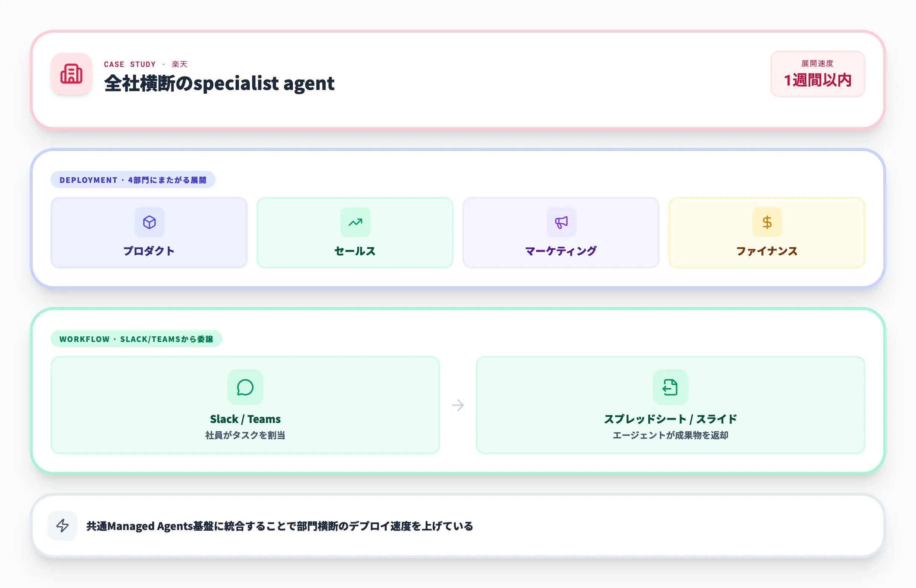Click the arrow between Slack and スプレッドシート

coord(458,406)
